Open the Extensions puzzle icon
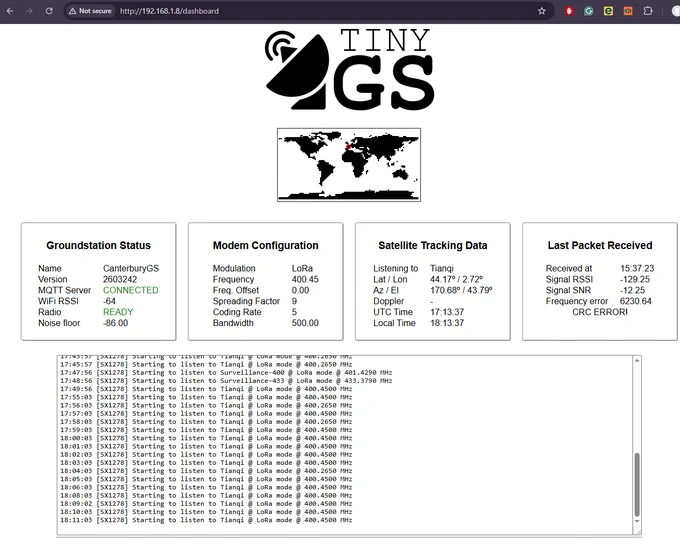This screenshot has height=538, width=680. [x=648, y=11]
